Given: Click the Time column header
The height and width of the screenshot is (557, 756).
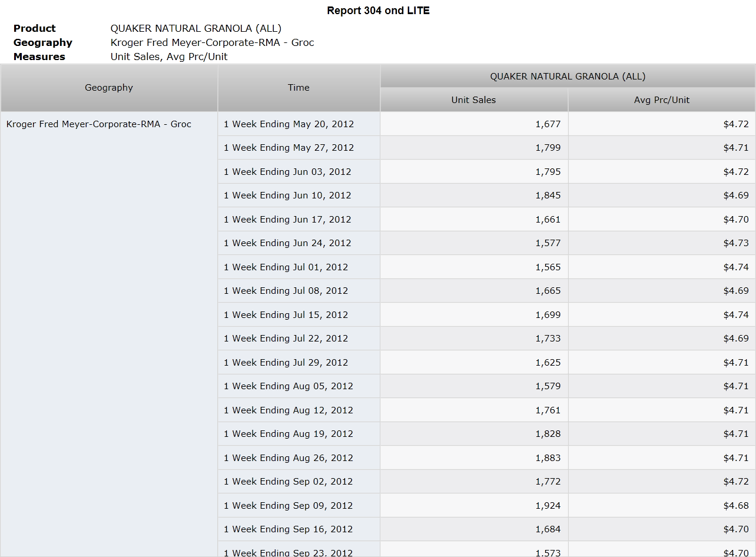Looking at the screenshot, I should click(x=299, y=88).
